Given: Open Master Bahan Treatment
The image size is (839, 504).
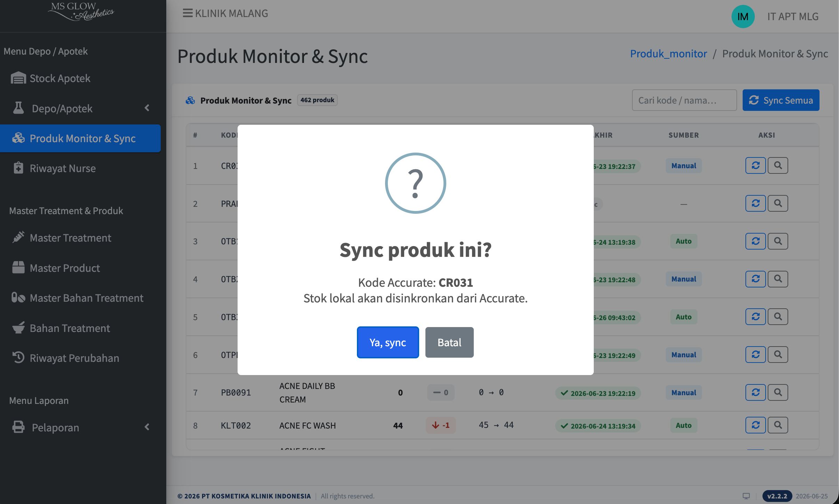Looking at the screenshot, I should (x=80, y=298).
